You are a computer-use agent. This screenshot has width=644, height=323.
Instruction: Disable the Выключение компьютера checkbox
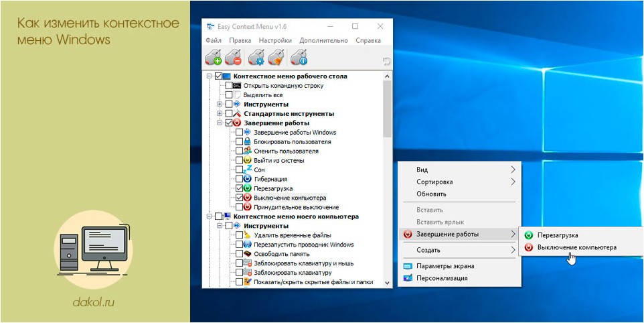(x=239, y=198)
